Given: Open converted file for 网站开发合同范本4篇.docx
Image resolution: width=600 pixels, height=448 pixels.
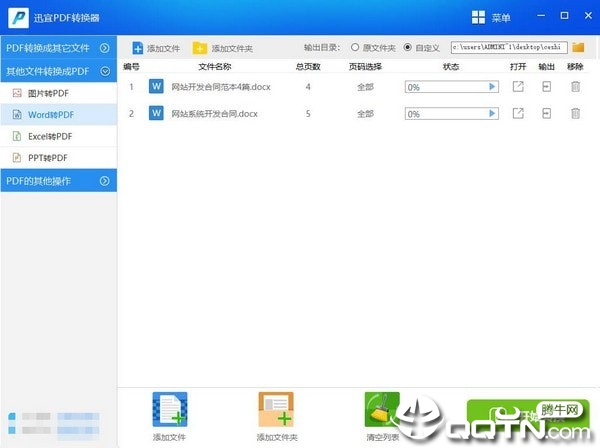Looking at the screenshot, I should pos(518,86).
